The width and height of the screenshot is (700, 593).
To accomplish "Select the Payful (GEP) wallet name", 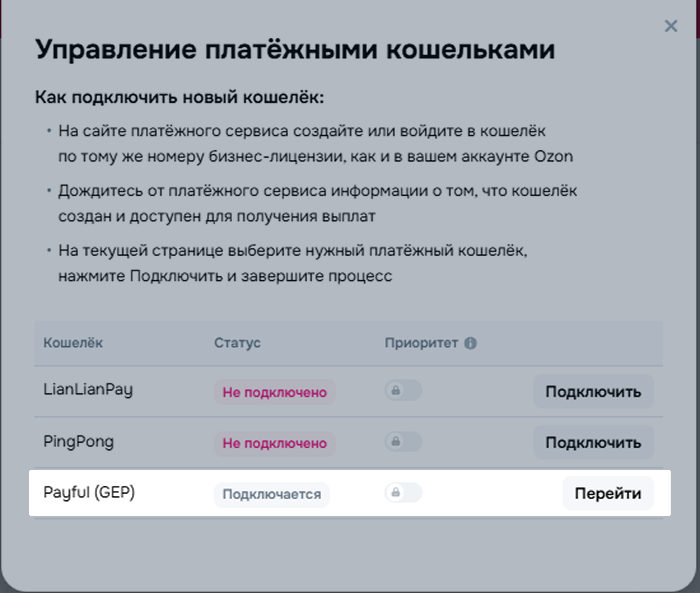I will (89, 493).
